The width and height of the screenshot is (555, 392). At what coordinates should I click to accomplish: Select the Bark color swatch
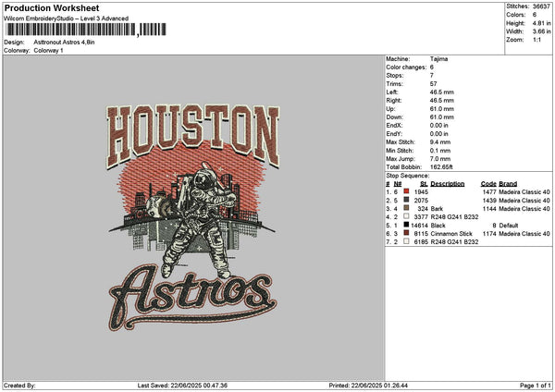(x=406, y=208)
